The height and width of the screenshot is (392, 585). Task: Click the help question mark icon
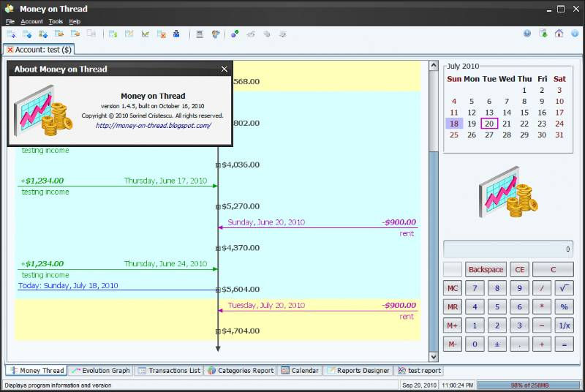[526, 34]
